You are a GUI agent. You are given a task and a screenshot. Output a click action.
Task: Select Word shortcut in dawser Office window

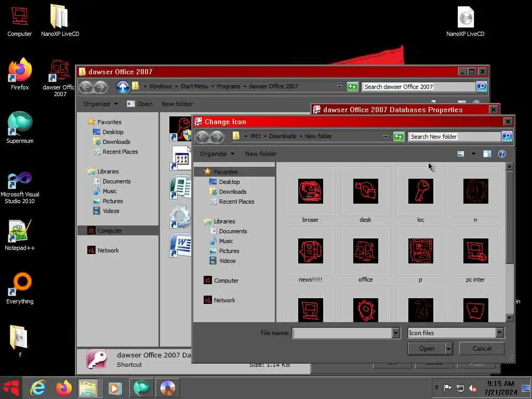coord(180,245)
